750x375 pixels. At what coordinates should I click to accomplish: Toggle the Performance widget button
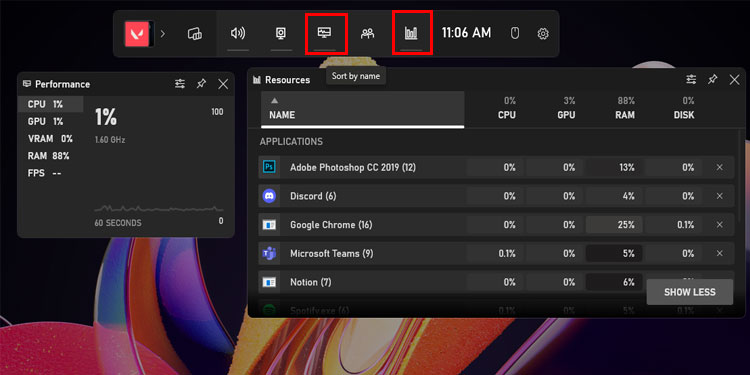click(325, 33)
